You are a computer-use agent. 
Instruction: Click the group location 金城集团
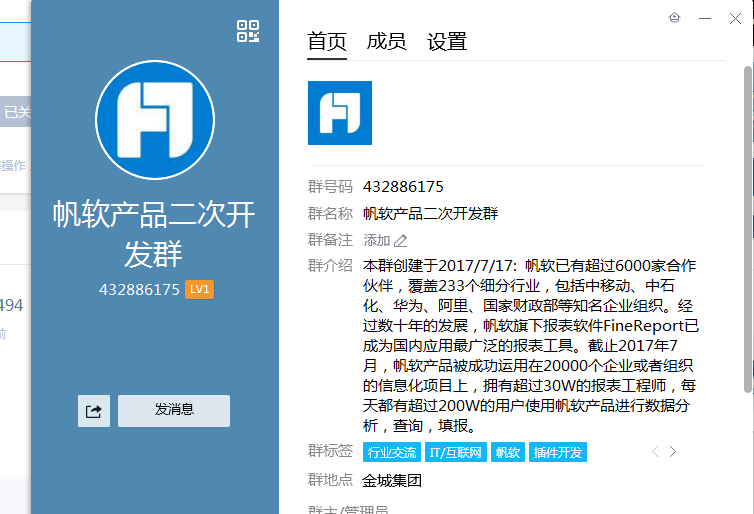tap(392, 480)
